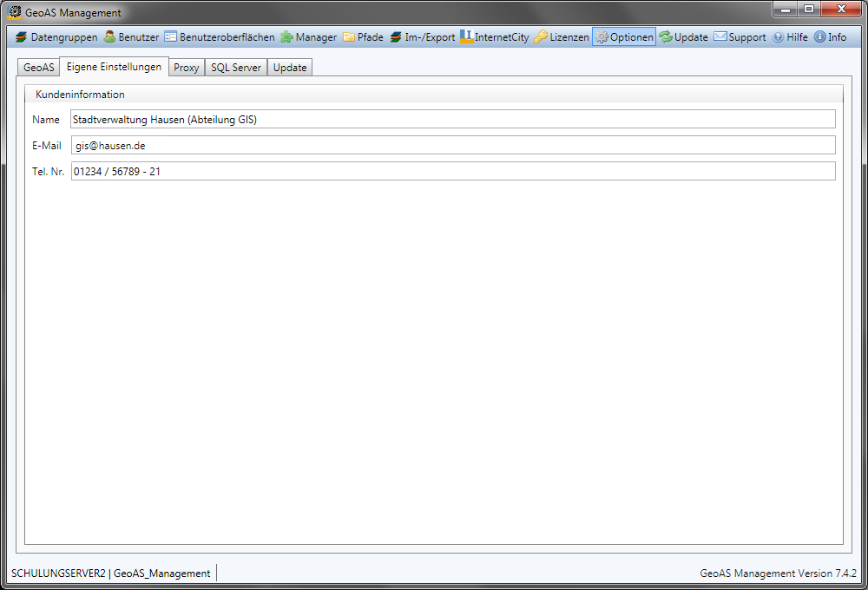Open the Support envelope icon
This screenshot has width=868, height=590.
coord(720,37)
